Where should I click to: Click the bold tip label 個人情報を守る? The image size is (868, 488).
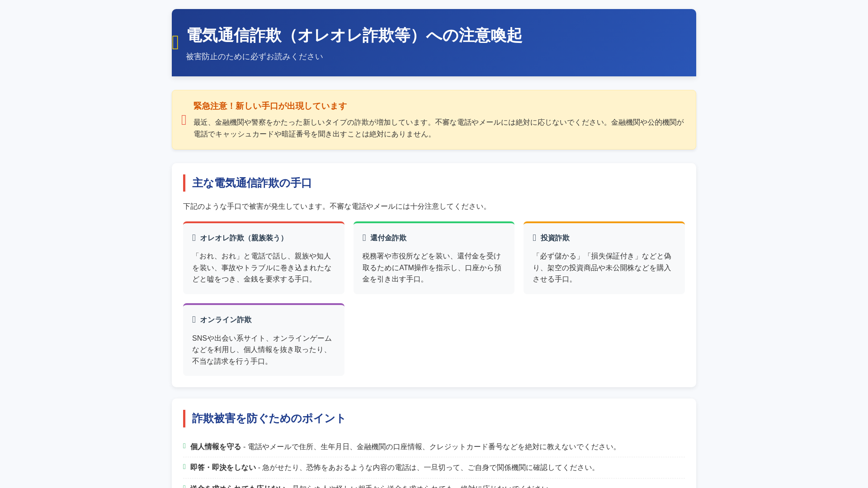pos(216,447)
